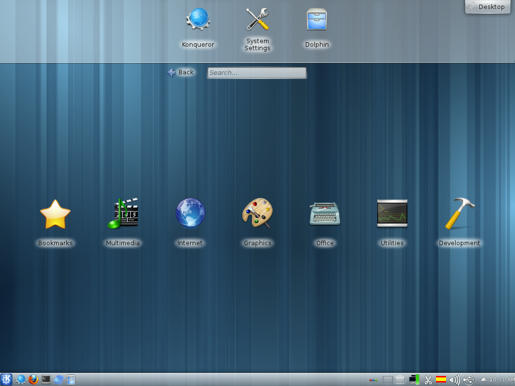Open the KDE application launcher menu
Viewport: 515px width, 386px height.
pyautogui.click(x=6, y=379)
